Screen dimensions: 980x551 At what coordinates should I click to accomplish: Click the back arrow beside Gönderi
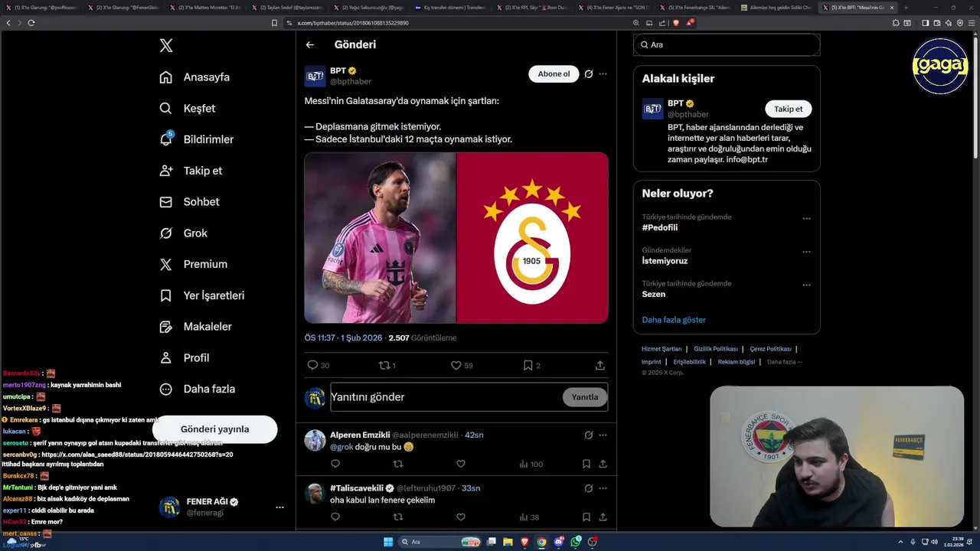pos(310,44)
